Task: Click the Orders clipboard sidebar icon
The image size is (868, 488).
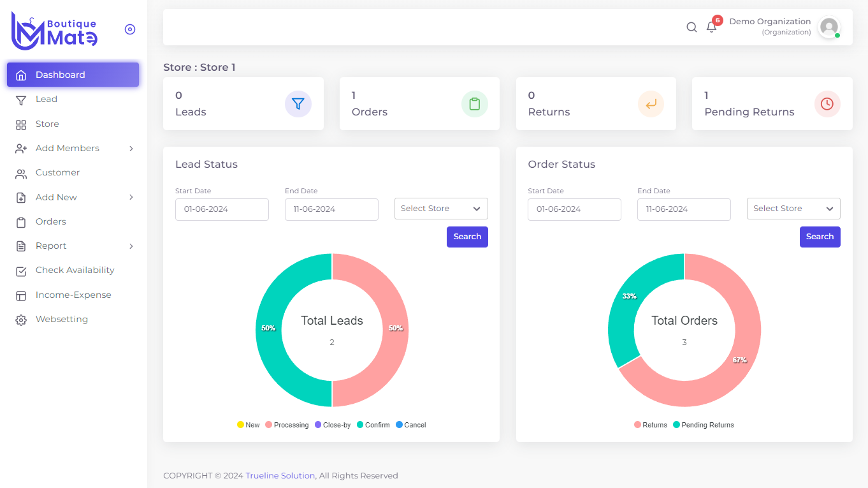Action: (x=21, y=222)
